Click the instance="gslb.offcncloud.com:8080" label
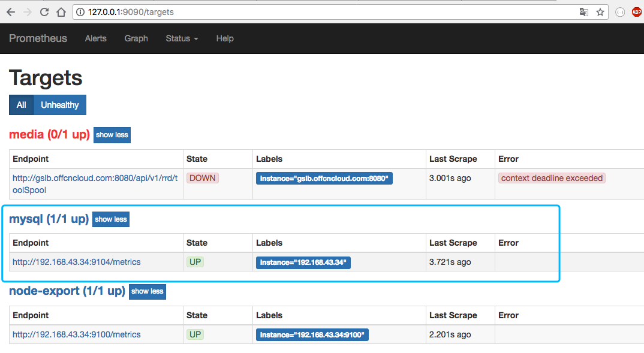Screen dimensions: 644x353 pos(324,178)
